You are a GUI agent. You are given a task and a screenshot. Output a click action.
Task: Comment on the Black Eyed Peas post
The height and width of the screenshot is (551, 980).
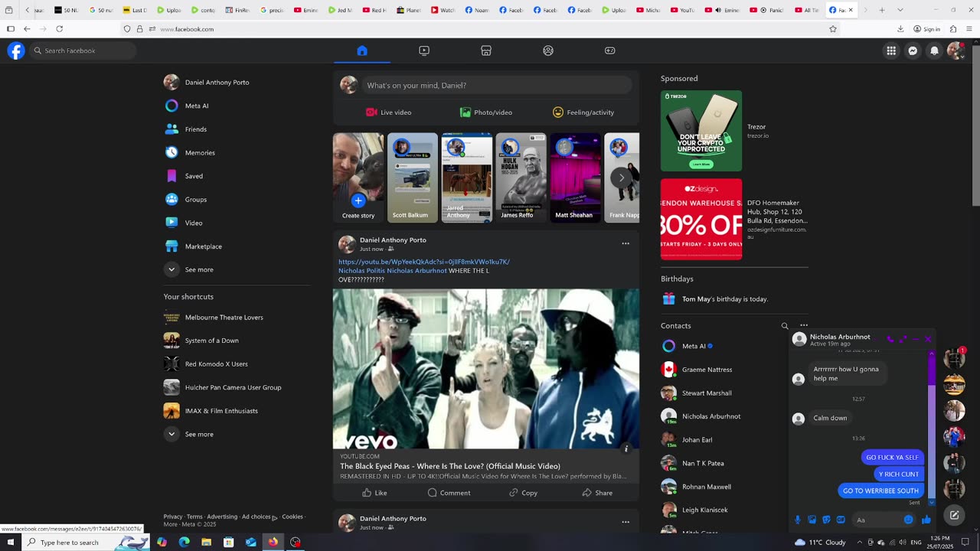click(x=449, y=493)
